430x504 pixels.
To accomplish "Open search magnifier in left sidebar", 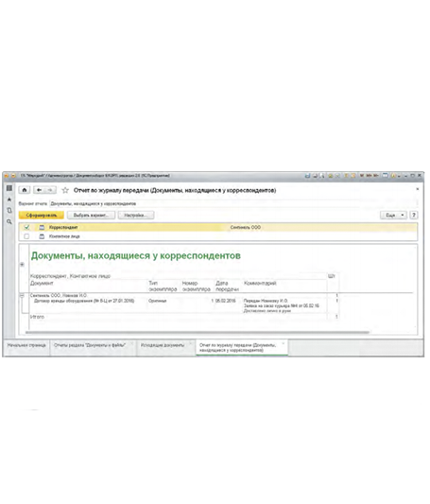I will pyautogui.click(x=9, y=222).
